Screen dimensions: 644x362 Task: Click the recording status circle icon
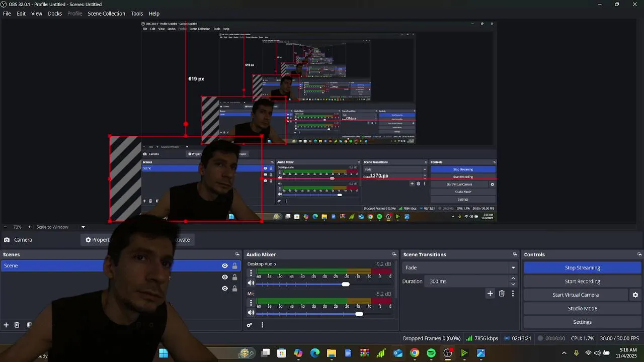(x=540, y=338)
